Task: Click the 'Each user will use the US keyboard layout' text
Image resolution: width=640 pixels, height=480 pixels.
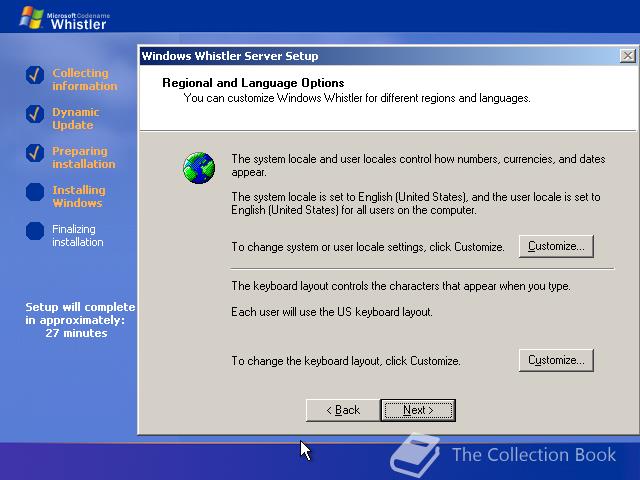Action: 332,312
